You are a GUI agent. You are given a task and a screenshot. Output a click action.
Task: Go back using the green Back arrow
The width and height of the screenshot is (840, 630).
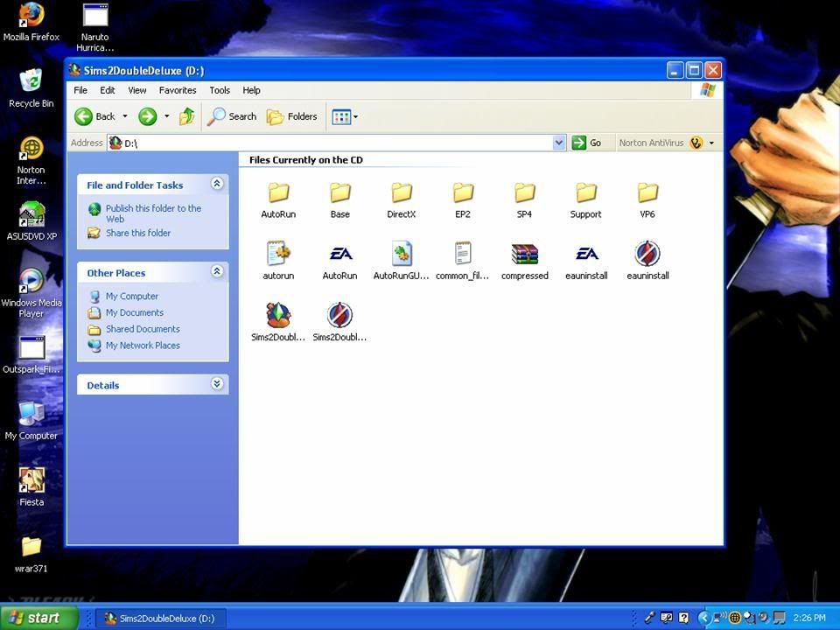[x=94, y=116]
